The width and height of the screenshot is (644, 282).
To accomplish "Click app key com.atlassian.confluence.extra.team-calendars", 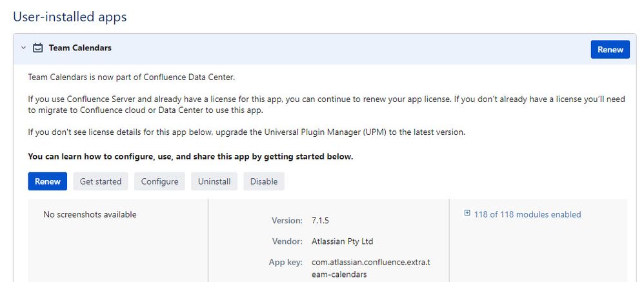I will 371,268.
